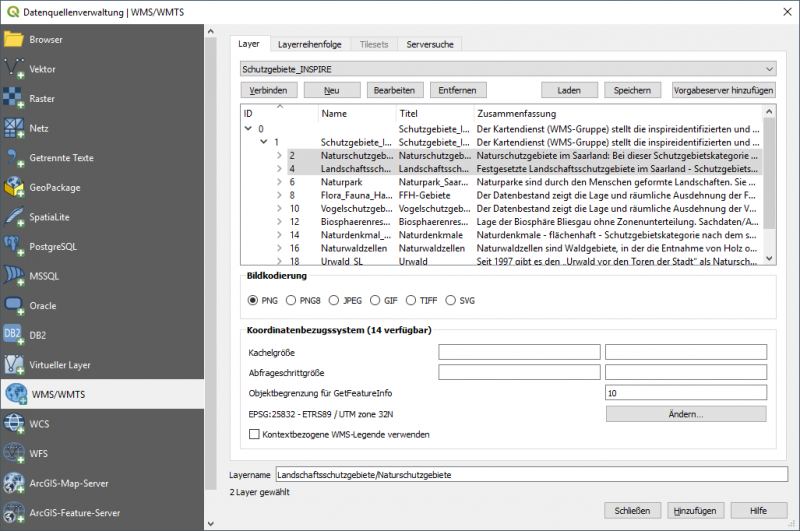Image resolution: width=800 pixels, height=531 pixels.
Task: Open the PostgreSQL elephant icon
Action: [14, 246]
